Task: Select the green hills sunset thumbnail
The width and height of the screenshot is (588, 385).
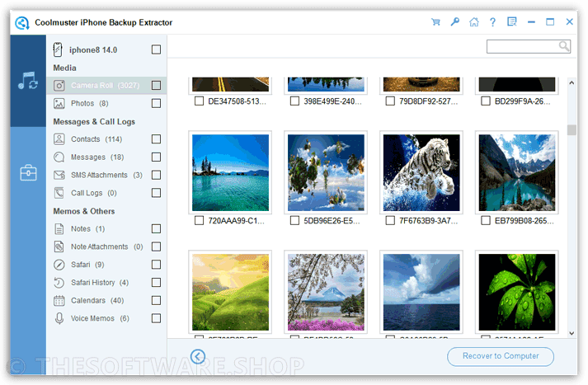Action: tap(230, 292)
